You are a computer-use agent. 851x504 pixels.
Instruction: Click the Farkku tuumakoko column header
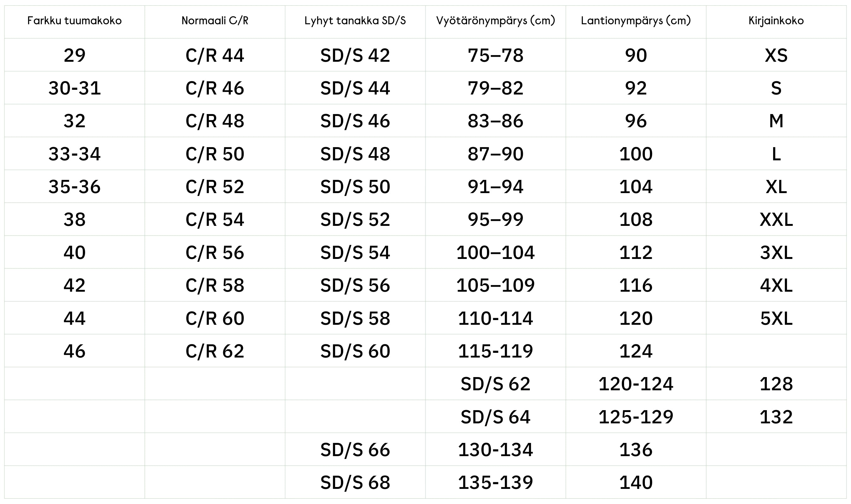[74, 21]
